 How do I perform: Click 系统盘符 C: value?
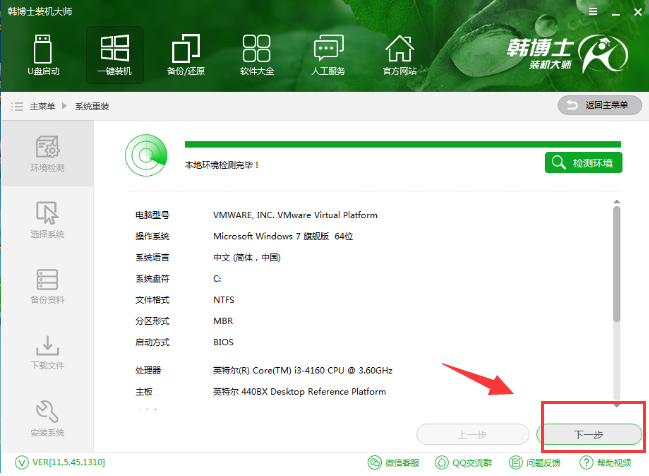pyautogui.click(x=217, y=279)
